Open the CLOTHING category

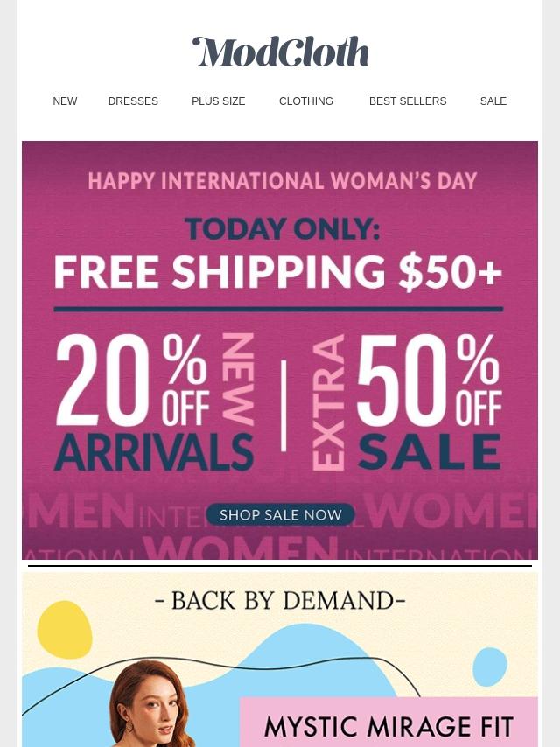pyautogui.click(x=306, y=101)
